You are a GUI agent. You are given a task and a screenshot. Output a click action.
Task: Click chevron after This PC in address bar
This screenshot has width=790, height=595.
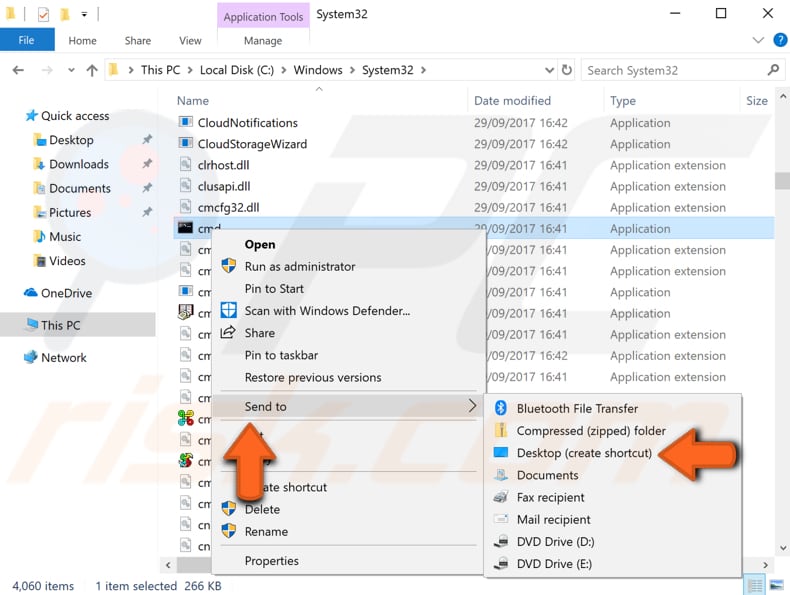(190, 70)
